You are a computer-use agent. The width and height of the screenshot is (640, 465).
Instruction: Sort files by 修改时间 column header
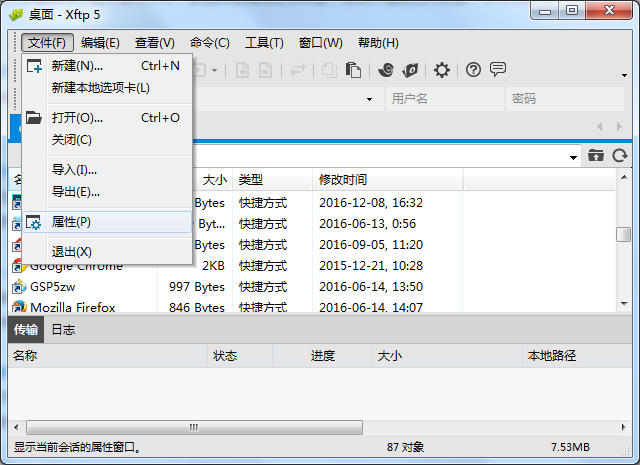click(342, 180)
